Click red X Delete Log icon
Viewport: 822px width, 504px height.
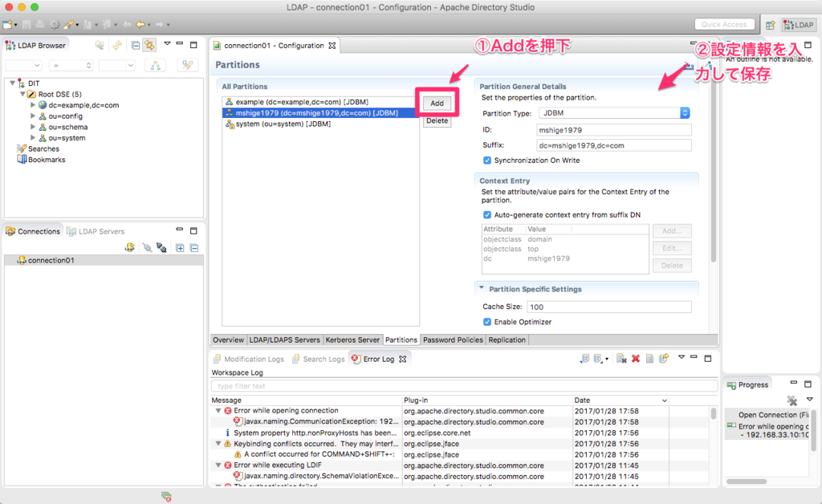point(636,359)
